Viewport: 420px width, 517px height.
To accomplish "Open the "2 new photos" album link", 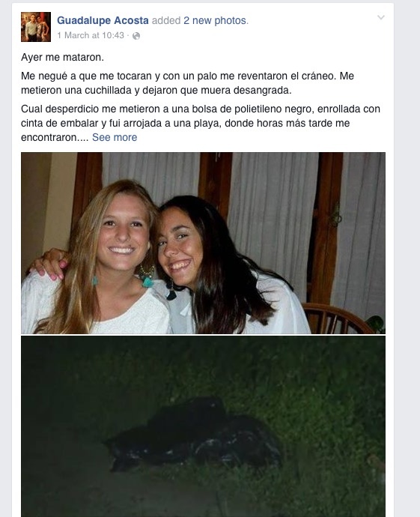I will coord(215,20).
